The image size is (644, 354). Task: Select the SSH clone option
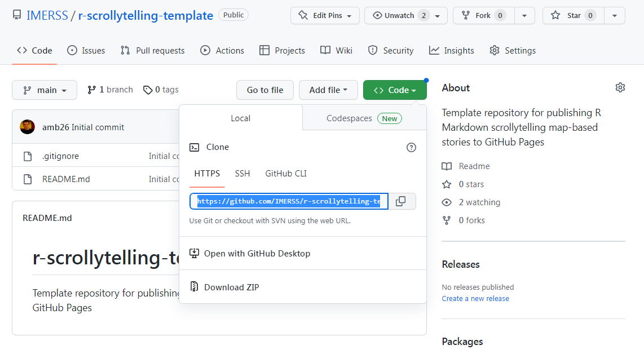(242, 173)
